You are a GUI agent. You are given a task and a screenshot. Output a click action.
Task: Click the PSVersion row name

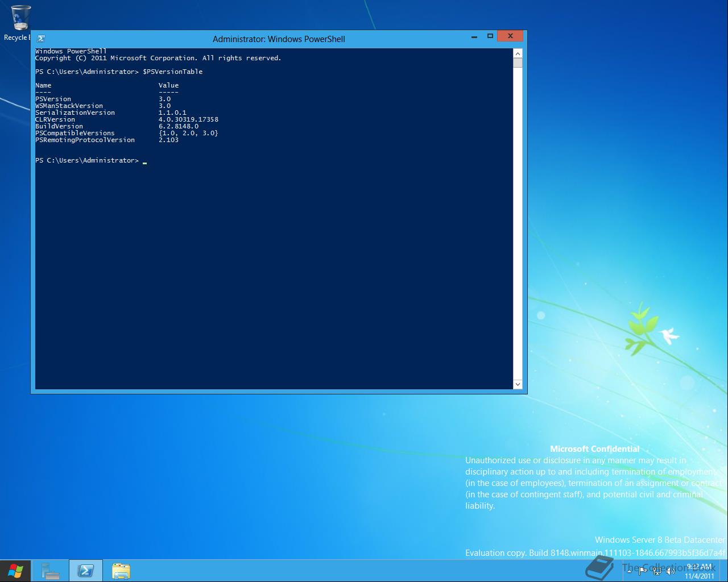pos(53,99)
